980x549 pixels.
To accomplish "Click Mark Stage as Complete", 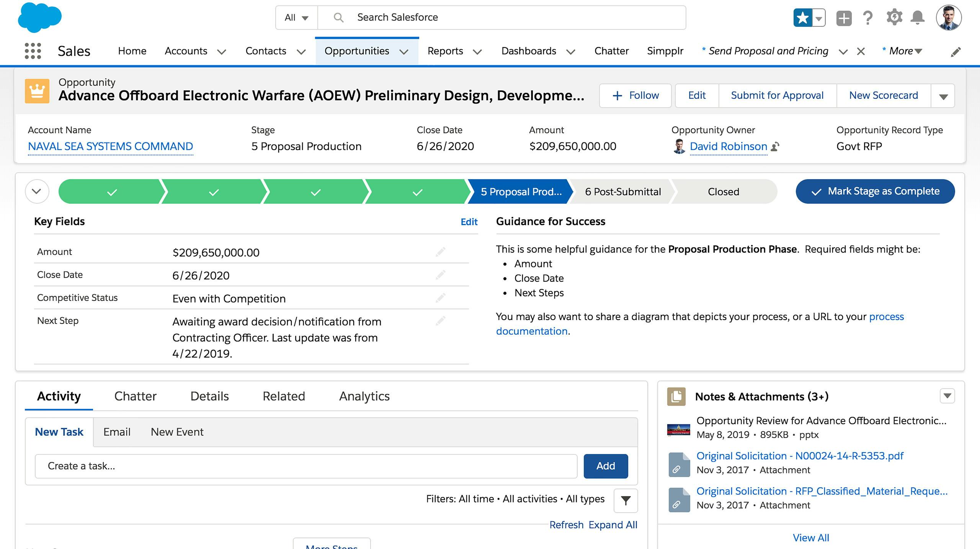I will pyautogui.click(x=875, y=191).
